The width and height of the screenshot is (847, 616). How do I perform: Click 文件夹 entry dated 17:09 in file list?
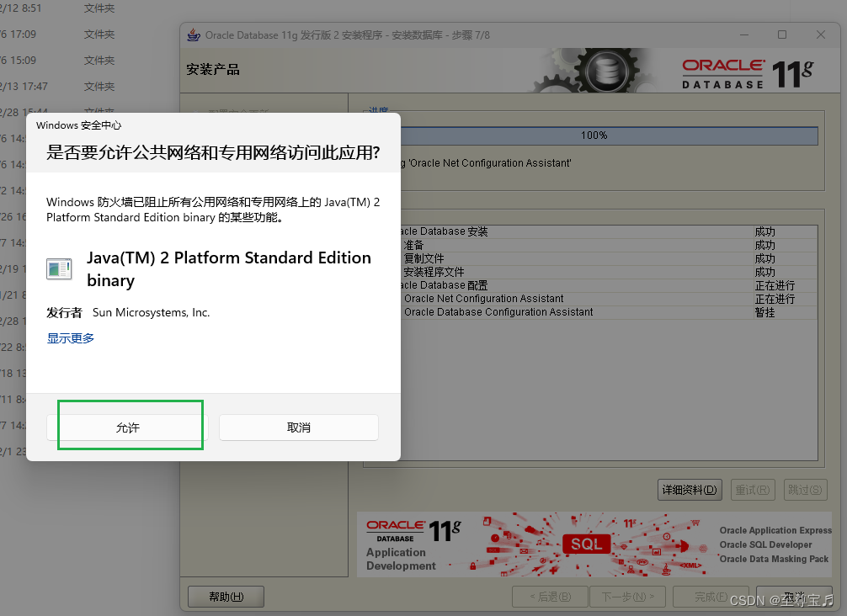point(99,34)
